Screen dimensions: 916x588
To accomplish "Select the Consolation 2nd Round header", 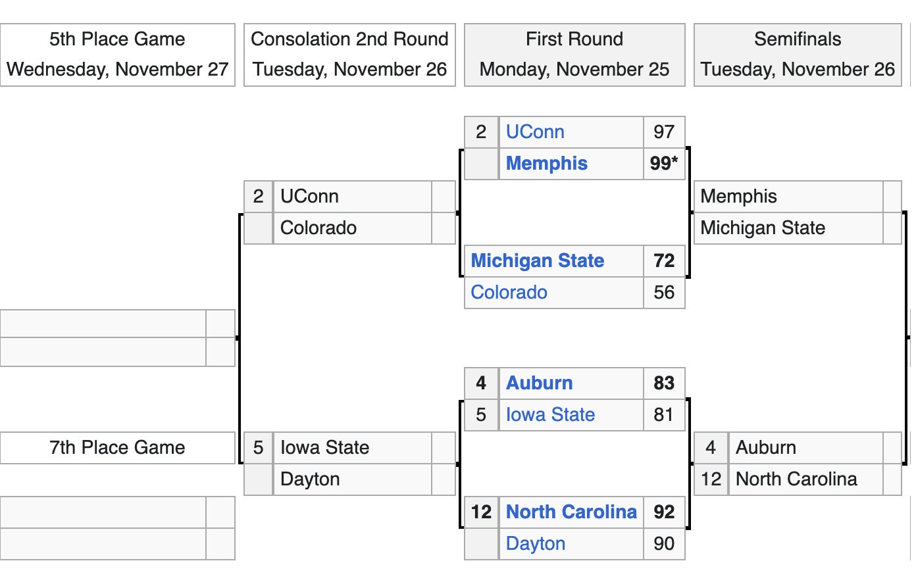I will tap(349, 55).
